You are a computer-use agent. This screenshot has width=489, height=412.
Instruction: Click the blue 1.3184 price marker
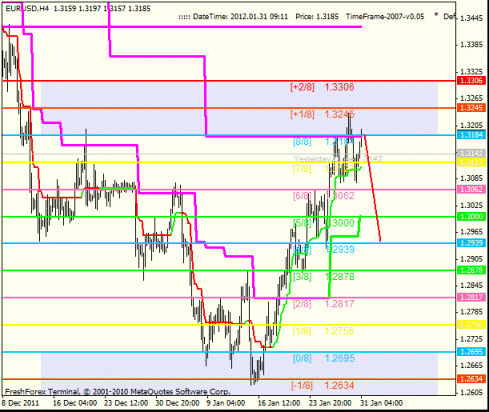(471, 135)
